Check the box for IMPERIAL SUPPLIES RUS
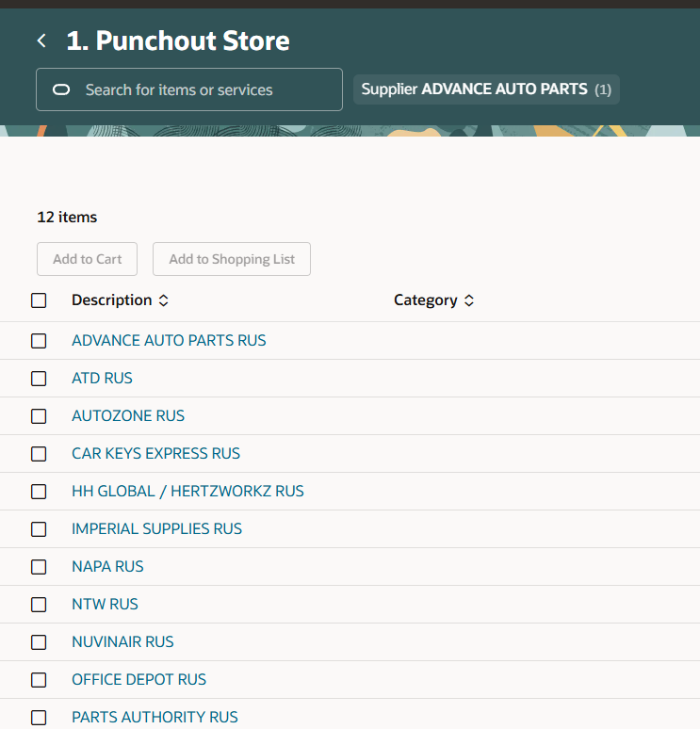 pyautogui.click(x=39, y=529)
